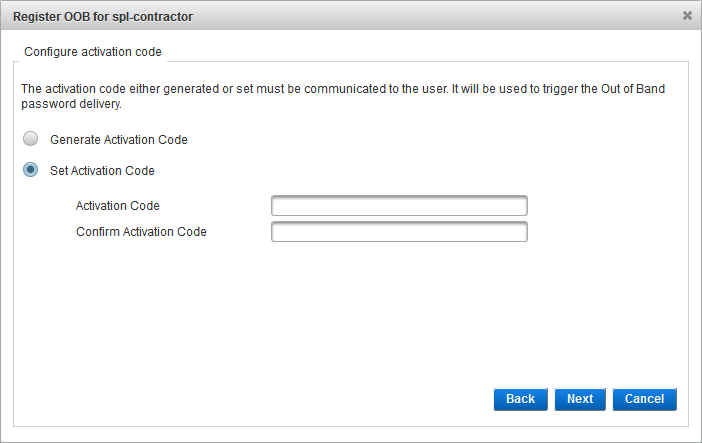This screenshot has height=443, width=702.
Task: Click the dialog title 'Register OOB for spl-contractor'
Action: click(103, 16)
